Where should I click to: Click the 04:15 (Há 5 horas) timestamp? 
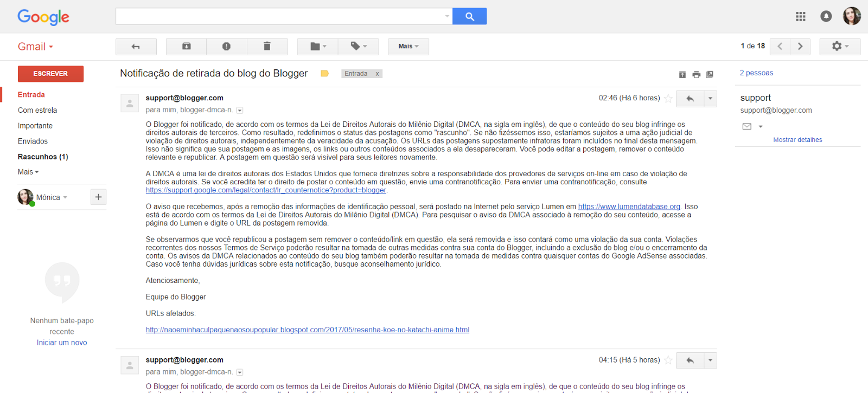pyautogui.click(x=629, y=360)
